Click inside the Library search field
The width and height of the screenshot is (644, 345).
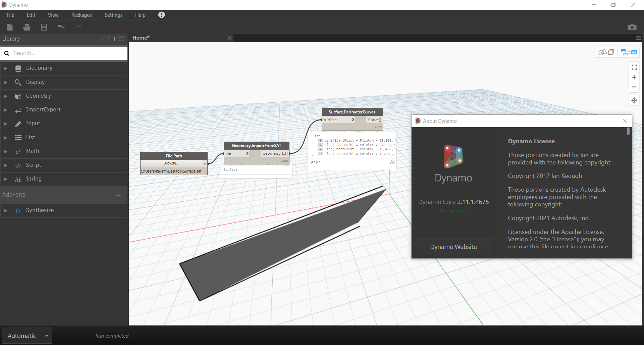(64, 53)
